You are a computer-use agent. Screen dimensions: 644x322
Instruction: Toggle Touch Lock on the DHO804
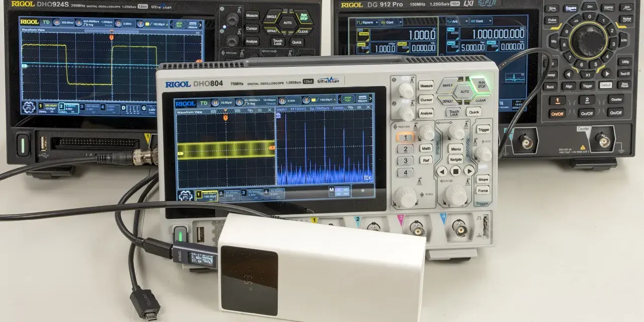pyautogui.click(x=454, y=113)
